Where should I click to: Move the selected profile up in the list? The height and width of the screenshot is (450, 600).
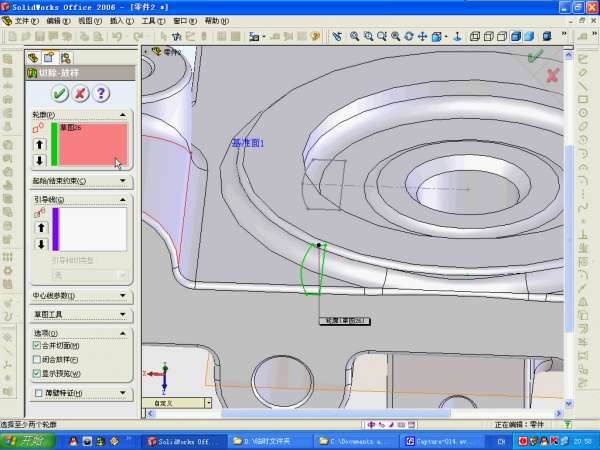[39, 145]
